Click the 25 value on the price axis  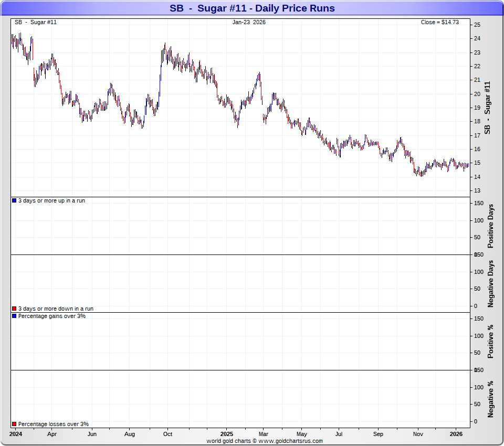(x=477, y=25)
